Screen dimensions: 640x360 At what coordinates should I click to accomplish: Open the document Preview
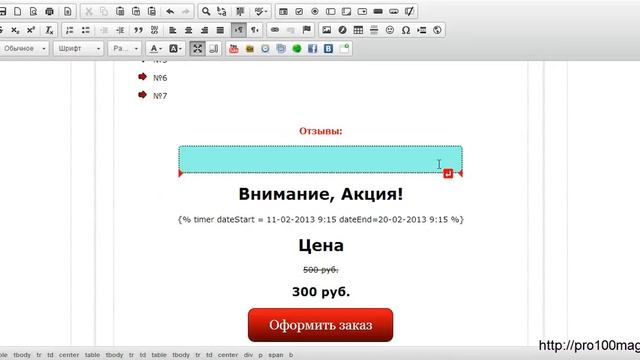[33, 11]
